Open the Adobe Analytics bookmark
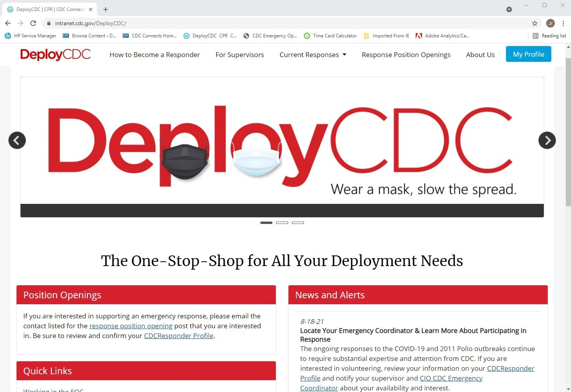The height and width of the screenshot is (392, 571). pyautogui.click(x=443, y=36)
